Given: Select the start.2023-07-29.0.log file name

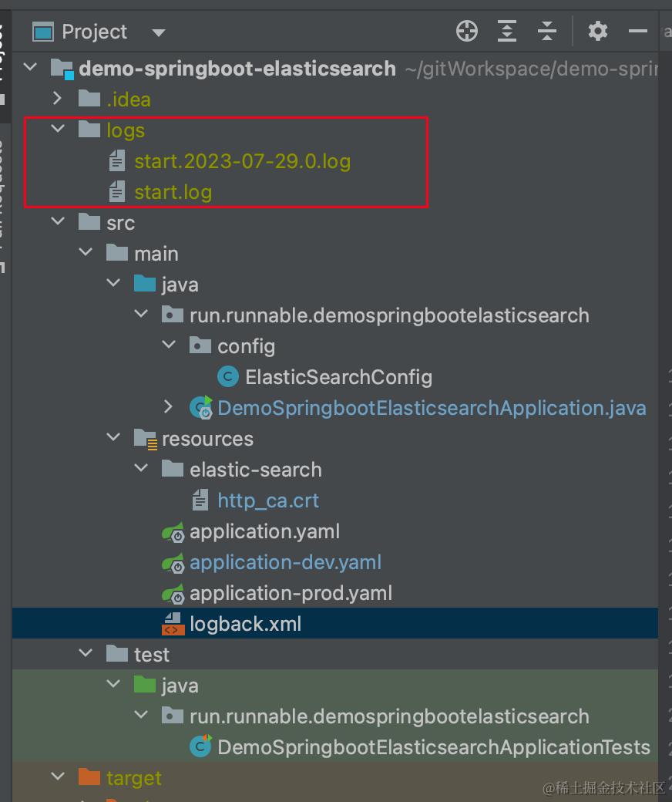Looking at the screenshot, I should coord(242,161).
